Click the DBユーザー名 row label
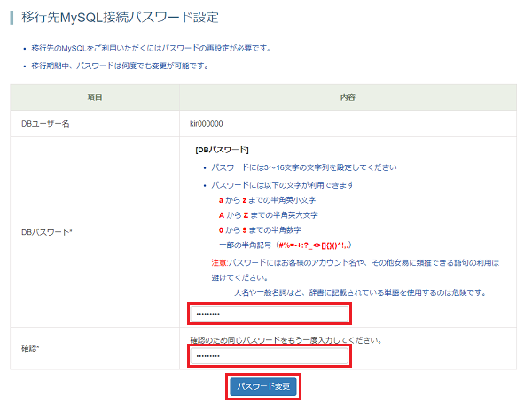The image size is (532, 404). (x=45, y=124)
